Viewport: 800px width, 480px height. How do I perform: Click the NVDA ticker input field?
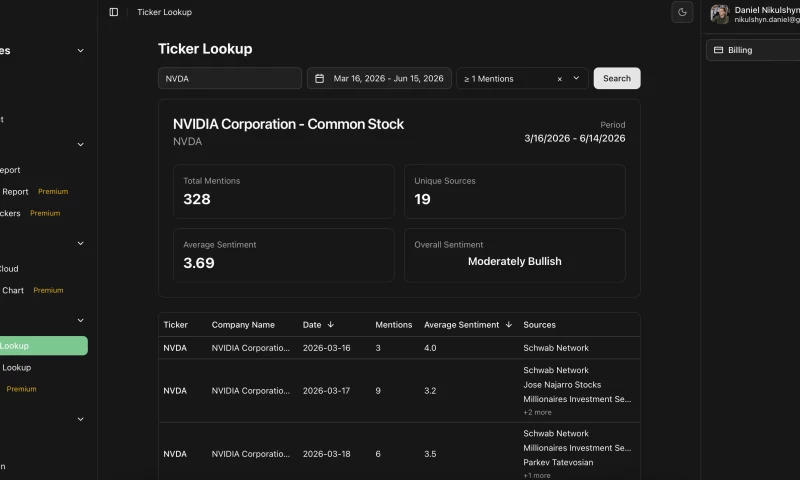pyautogui.click(x=230, y=79)
